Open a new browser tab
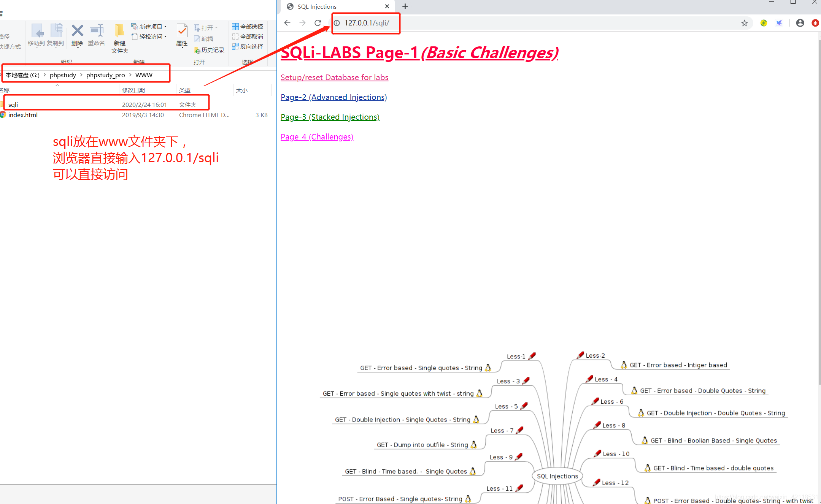The height and width of the screenshot is (504, 821). coord(405,6)
